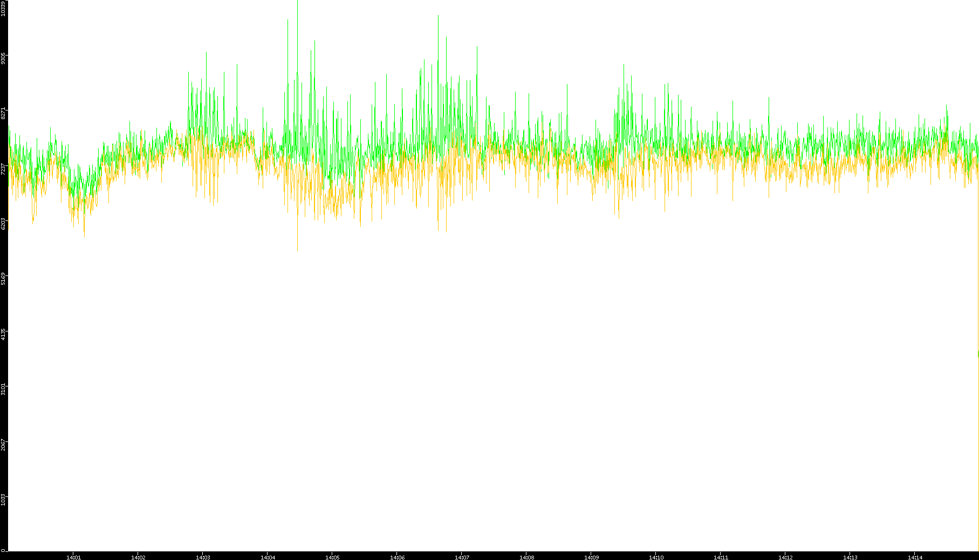979x560 pixels.
Task: Select the 14:07 time axis label
Action: [462, 557]
